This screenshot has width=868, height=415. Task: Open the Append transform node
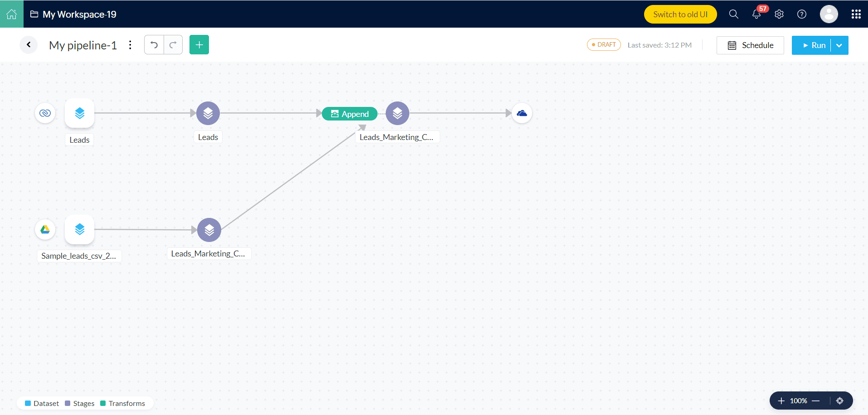tap(349, 114)
